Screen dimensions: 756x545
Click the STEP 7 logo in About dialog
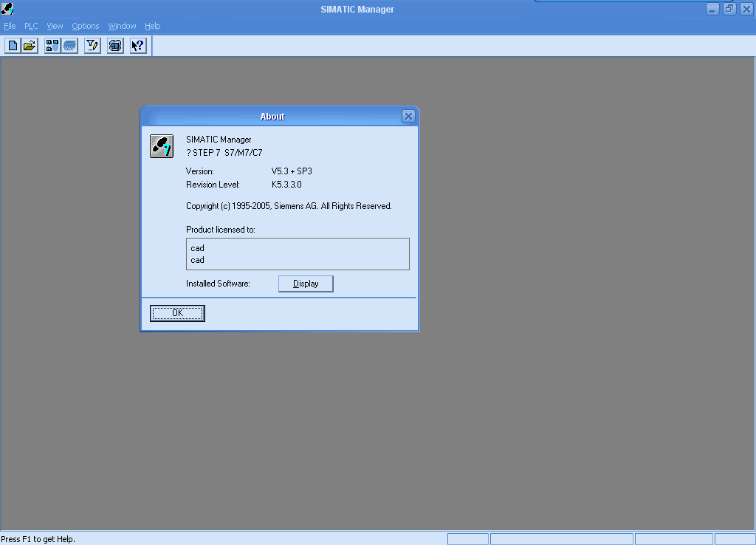click(162, 146)
